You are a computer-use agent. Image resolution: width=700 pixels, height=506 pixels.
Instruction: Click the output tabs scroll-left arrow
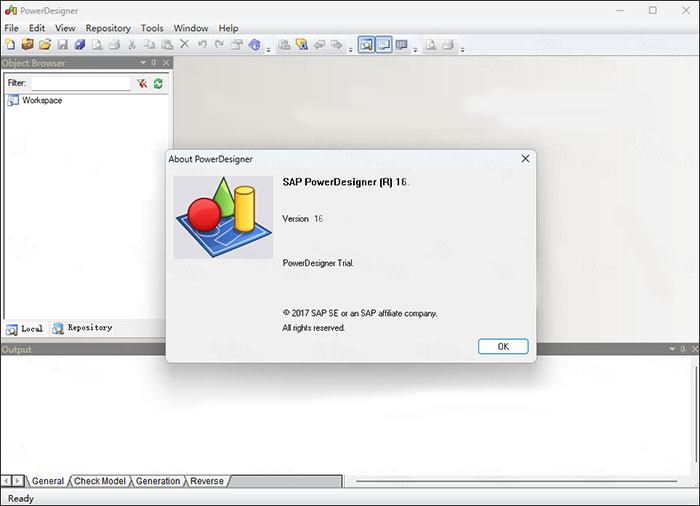click(x=6, y=481)
